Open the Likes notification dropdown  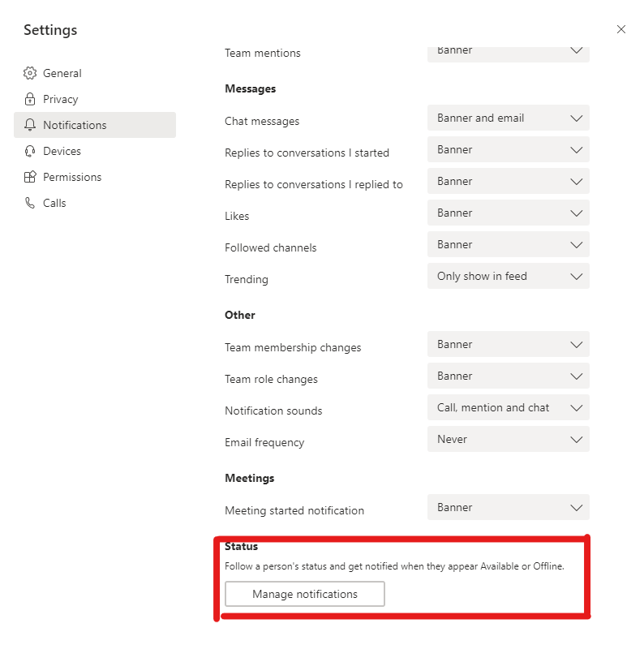click(508, 213)
